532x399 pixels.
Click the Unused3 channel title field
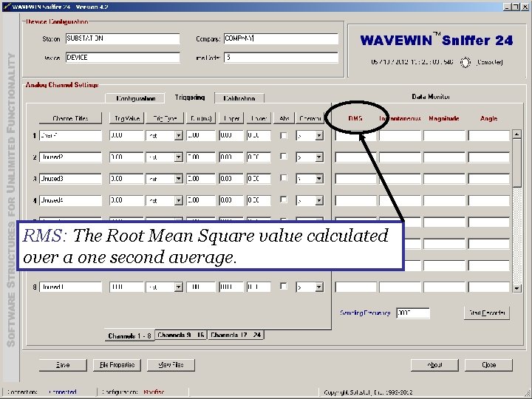coord(70,179)
